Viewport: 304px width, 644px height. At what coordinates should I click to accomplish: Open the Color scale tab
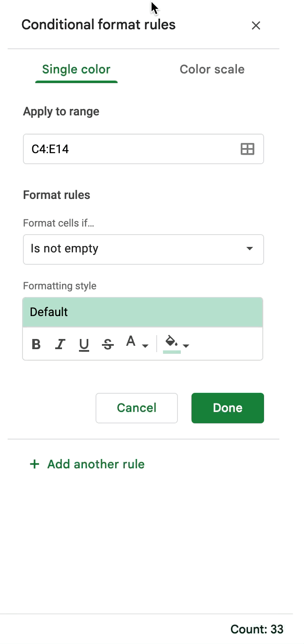click(x=212, y=70)
